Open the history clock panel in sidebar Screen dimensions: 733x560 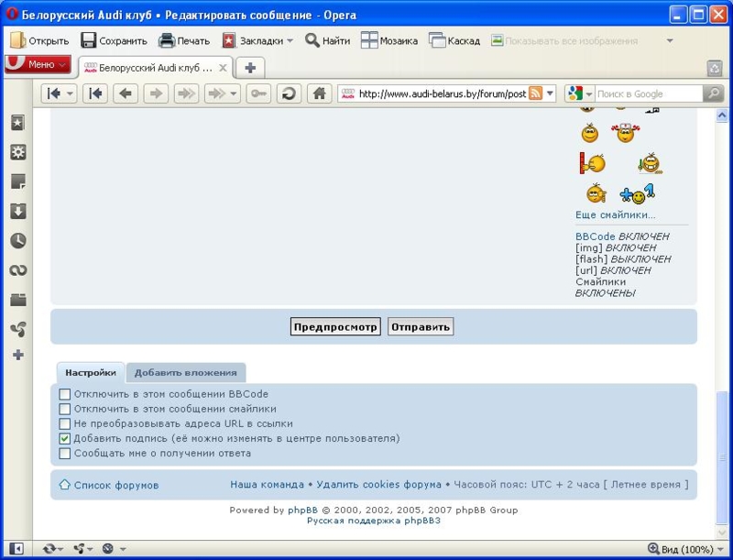pos(17,240)
